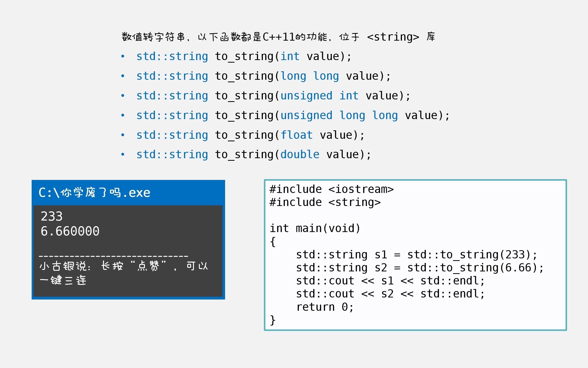Viewport: 588px width, 368px height.
Task: Select the 6.660000 console output line
Action: point(70,231)
